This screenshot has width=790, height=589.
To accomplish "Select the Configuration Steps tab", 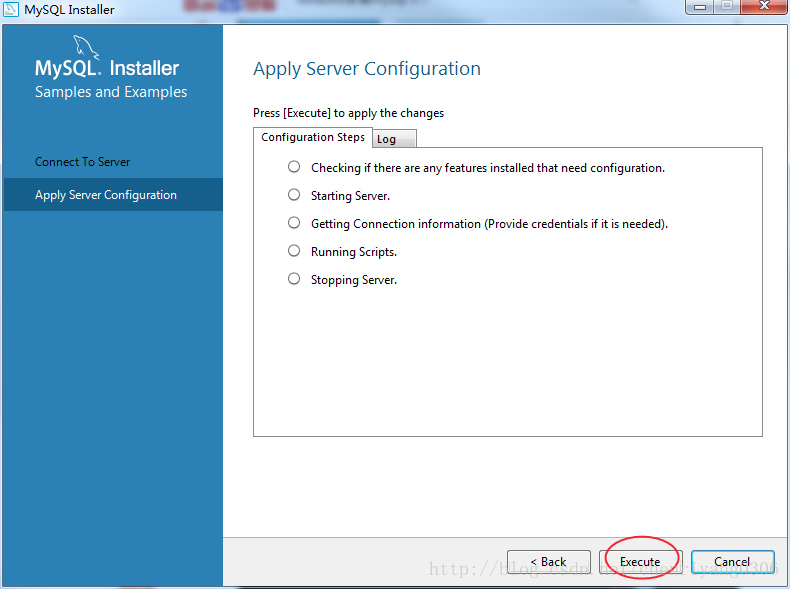I will pos(313,137).
